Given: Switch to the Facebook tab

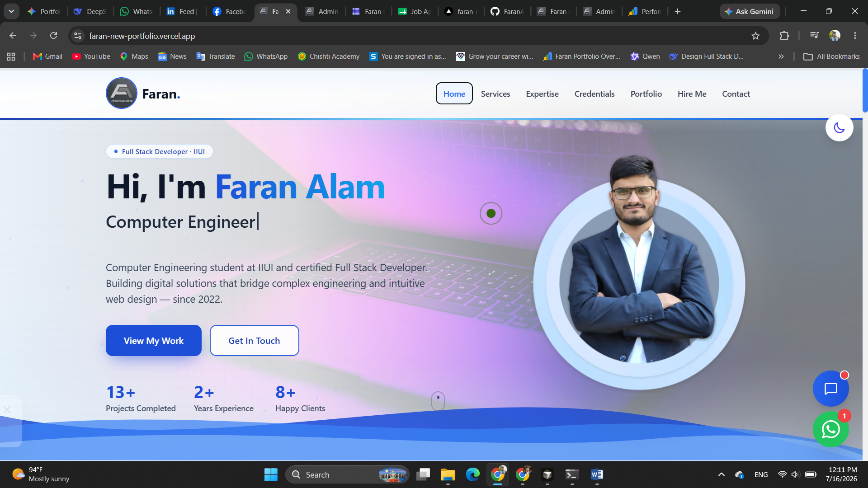Looking at the screenshot, I should [x=229, y=11].
